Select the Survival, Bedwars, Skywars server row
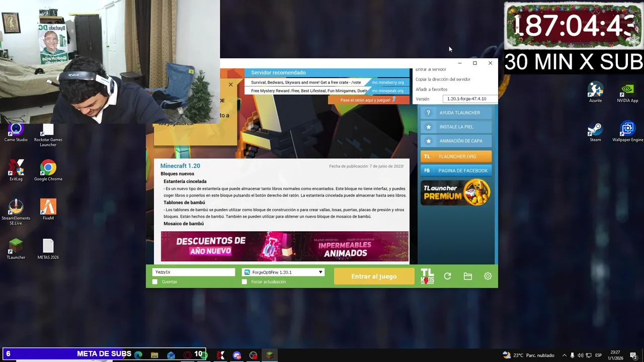 (306, 82)
